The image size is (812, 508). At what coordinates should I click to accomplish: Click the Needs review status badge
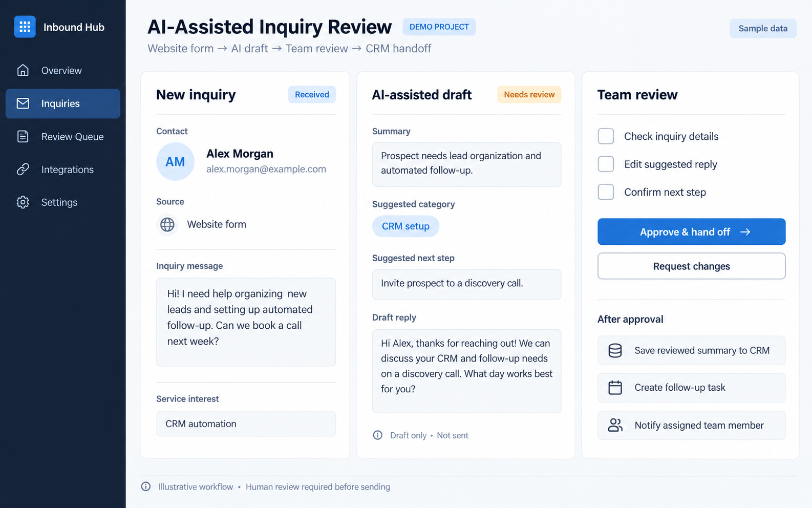coord(529,95)
